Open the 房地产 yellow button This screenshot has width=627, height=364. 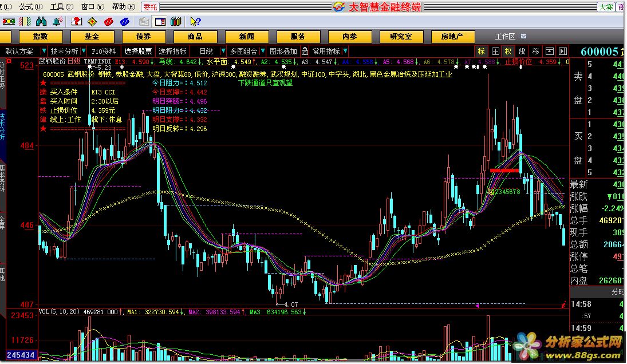click(453, 37)
